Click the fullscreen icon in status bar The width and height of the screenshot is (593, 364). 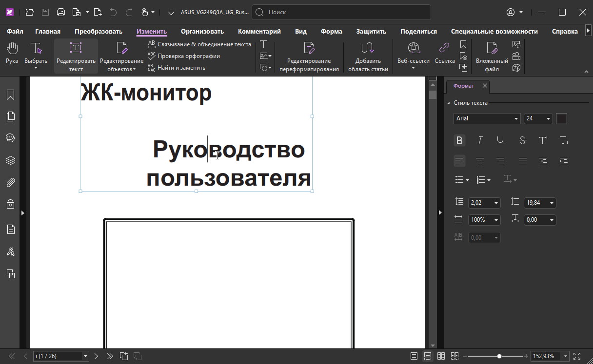577,356
